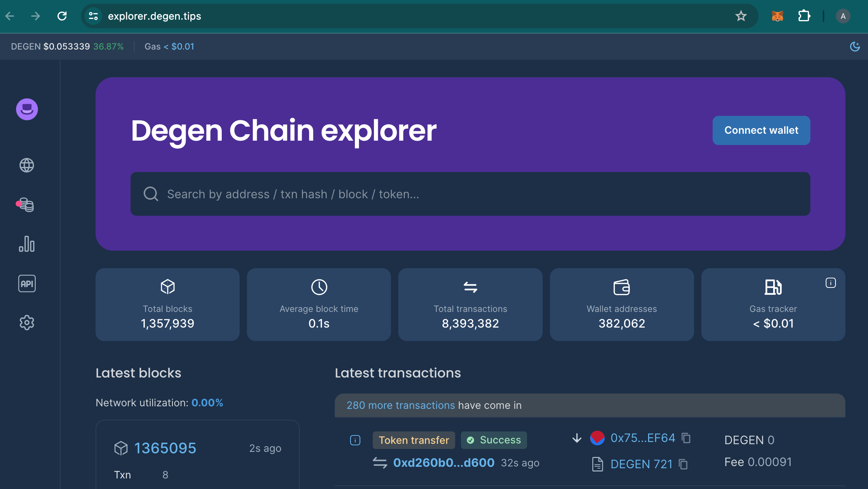This screenshot has width=868, height=489.
Task: Open block 1365095 details
Action: click(x=165, y=447)
